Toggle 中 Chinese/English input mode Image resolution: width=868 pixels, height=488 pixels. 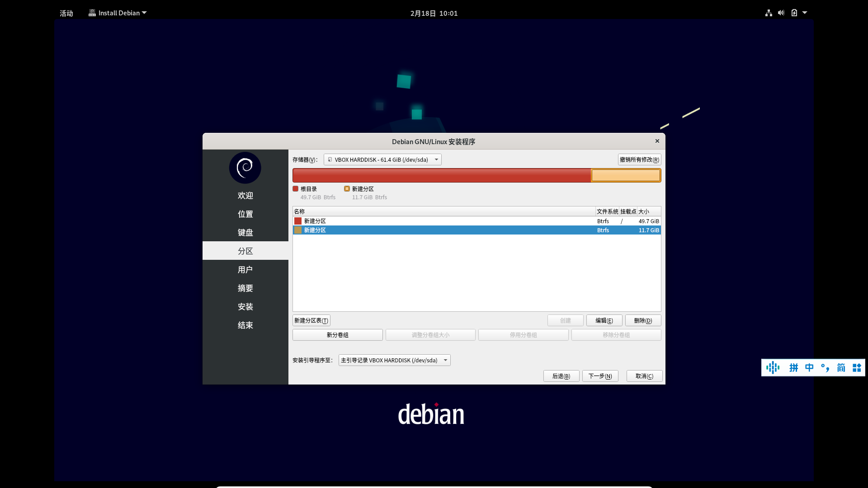coord(810,367)
